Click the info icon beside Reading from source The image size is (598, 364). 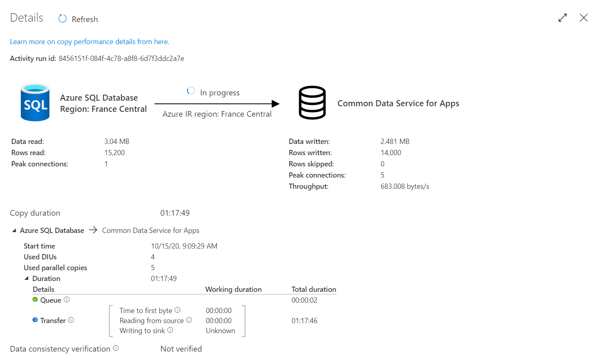[189, 320]
